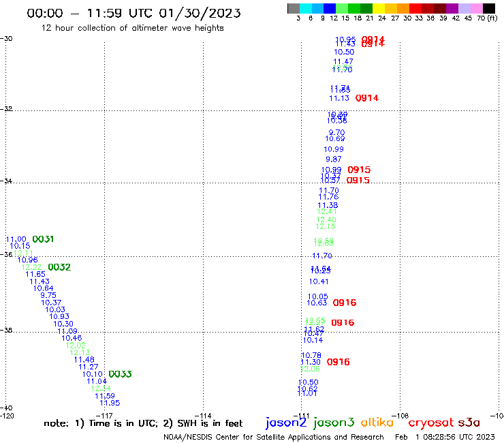The width and height of the screenshot is (504, 443).
Task: Click the wave height value 11.95
Action: click(x=110, y=403)
